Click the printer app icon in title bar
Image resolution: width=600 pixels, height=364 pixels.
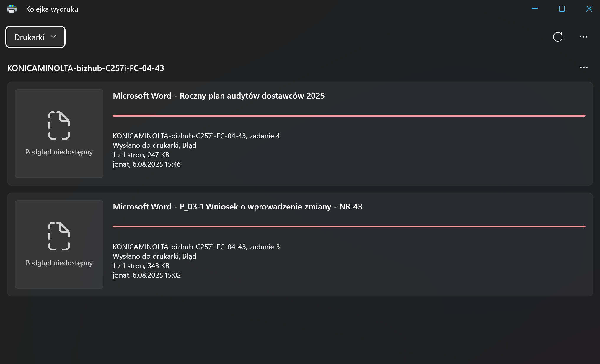coord(12,9)
